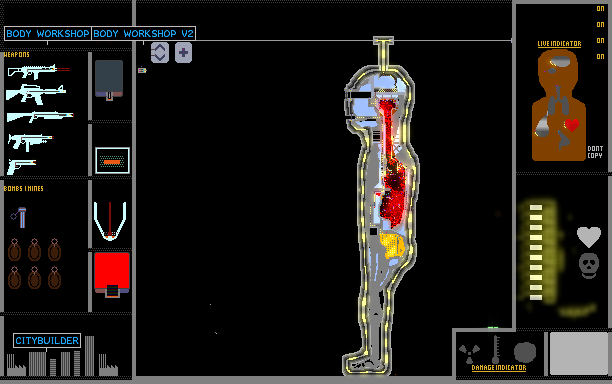Screen dimensions: 612x384
Task: Toggle the bottom 'on' switch beside Live Indicator
Action: tap(600, 57)
